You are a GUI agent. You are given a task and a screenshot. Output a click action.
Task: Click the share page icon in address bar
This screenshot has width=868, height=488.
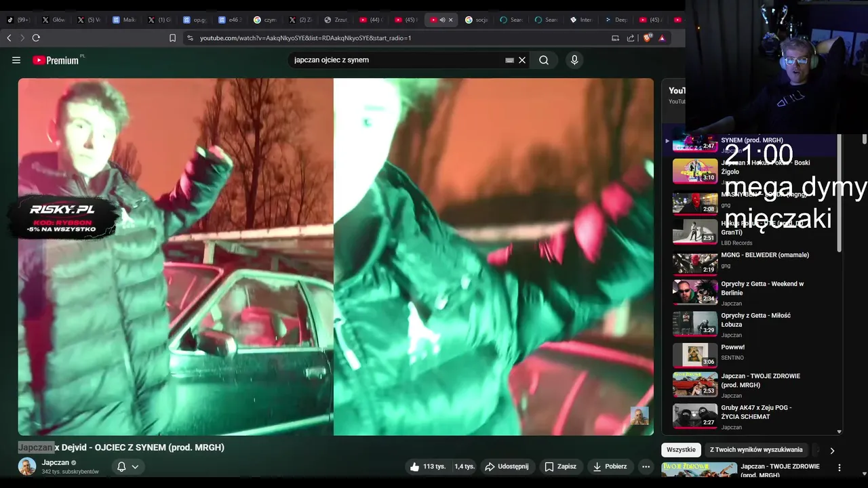click(631, 38)
